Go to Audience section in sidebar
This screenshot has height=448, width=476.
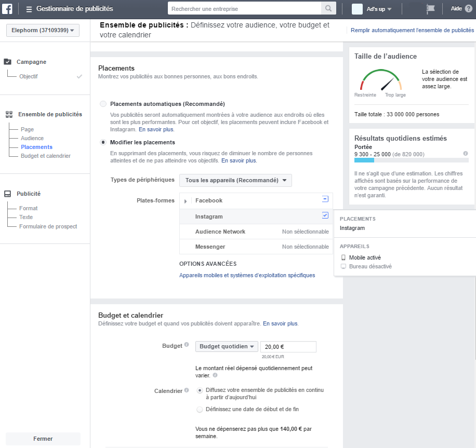tap(32, 138)
